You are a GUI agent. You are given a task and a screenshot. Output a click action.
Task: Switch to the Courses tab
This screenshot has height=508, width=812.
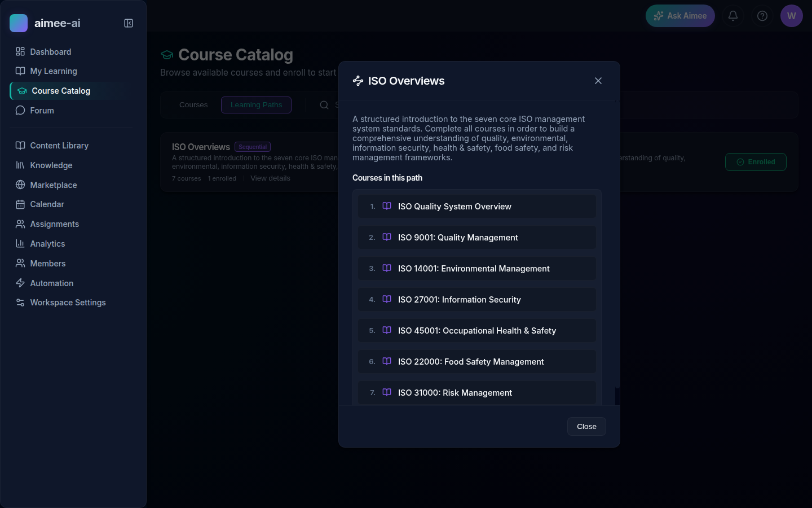193,105
